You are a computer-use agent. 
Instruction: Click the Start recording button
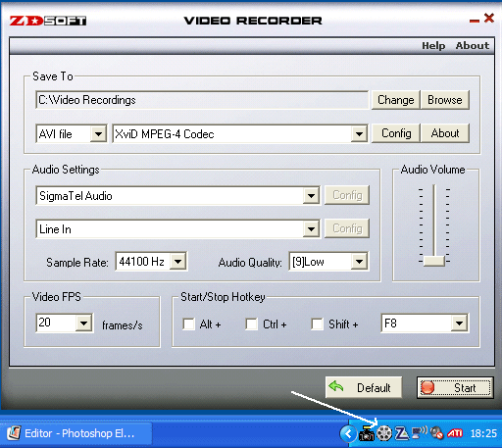455,388
